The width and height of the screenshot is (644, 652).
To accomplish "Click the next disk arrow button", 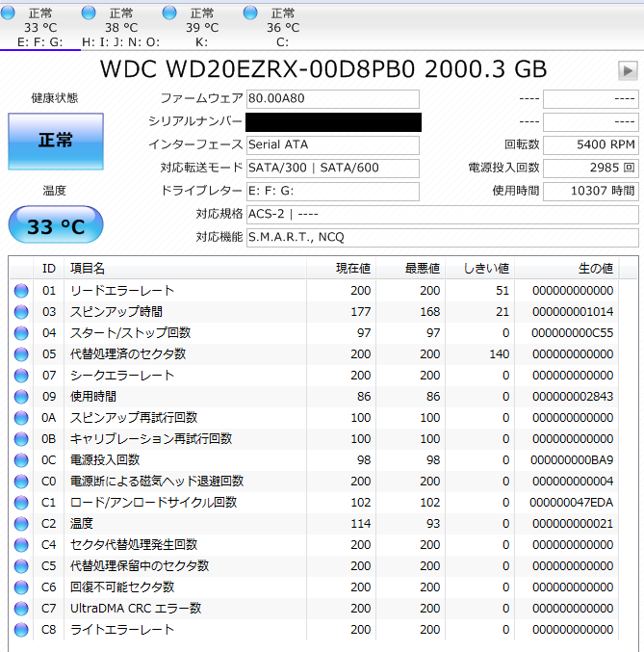I will 628,70.
